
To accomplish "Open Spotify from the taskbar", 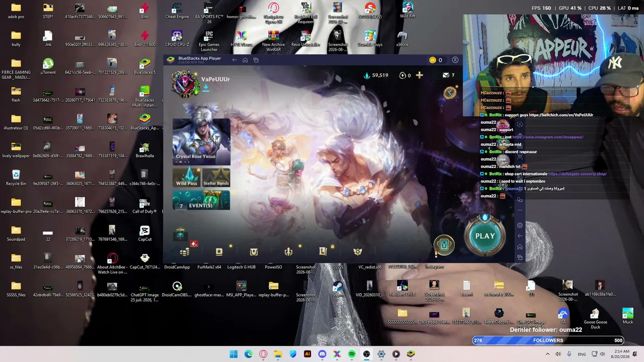I will coord(352,354).
